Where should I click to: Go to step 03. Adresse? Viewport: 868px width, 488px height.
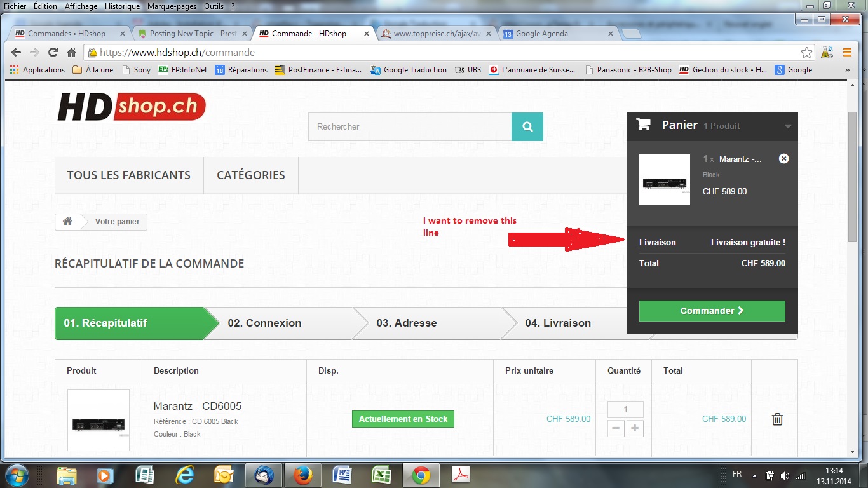407,323
